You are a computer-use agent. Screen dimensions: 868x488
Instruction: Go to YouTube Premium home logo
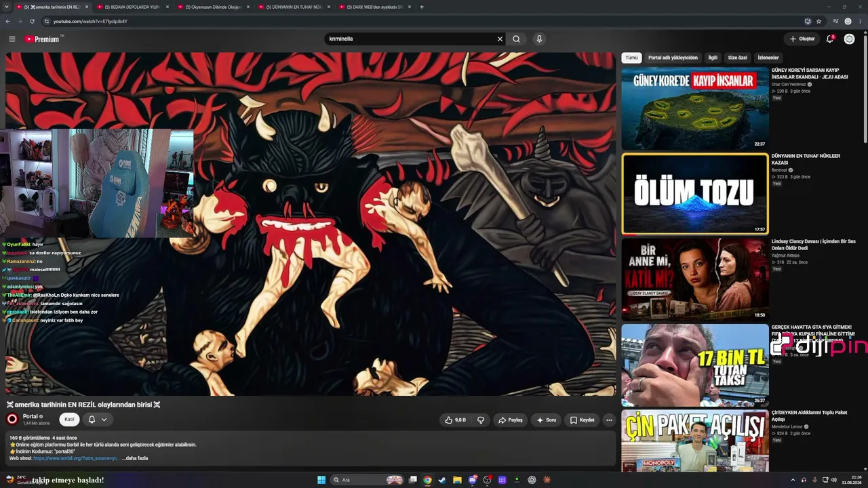click(x=43, y=39)
